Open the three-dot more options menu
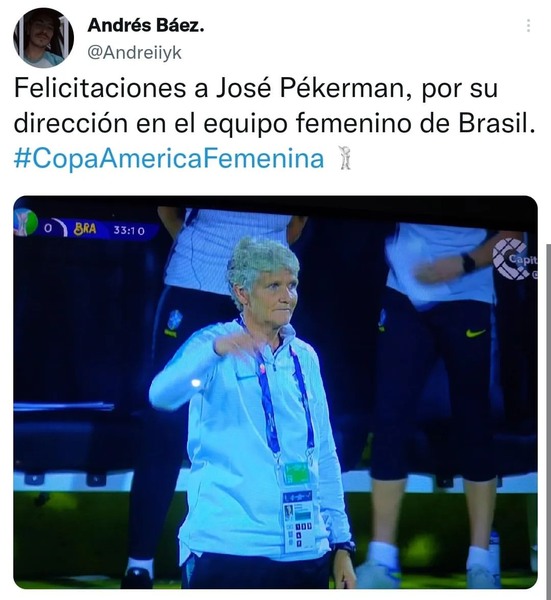This screenshot has width=551, height=600. tap(528, 26)
